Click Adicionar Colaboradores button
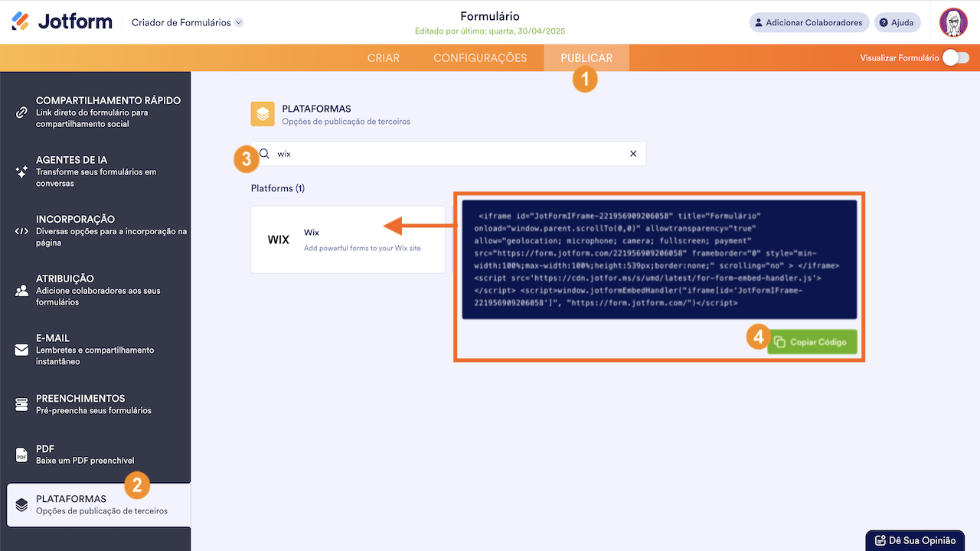The height and width of the screenshot is (551, 980). (809, 23)
